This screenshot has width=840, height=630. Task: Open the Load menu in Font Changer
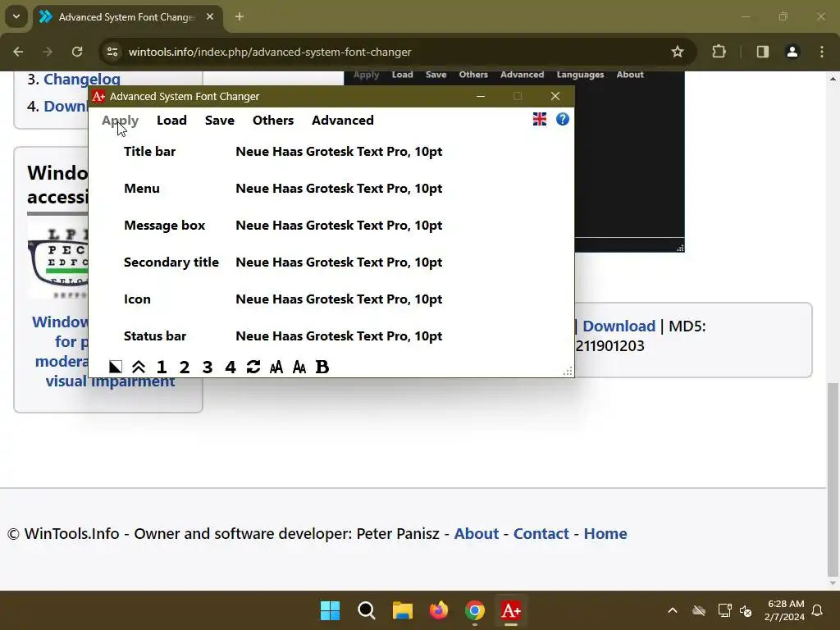pos(171,120)
